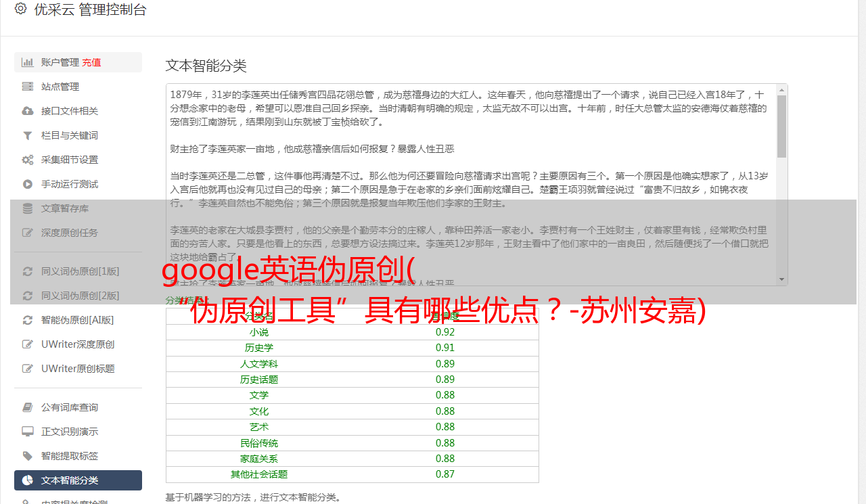Click the 文化 category cell

click(259, 411)
